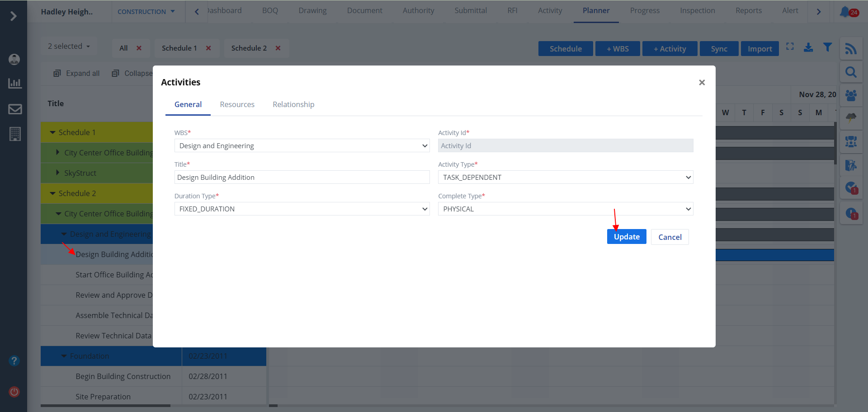Click the download icon in planner toolbar
This screenshot has height=412, width=868.
click(808, 47)
